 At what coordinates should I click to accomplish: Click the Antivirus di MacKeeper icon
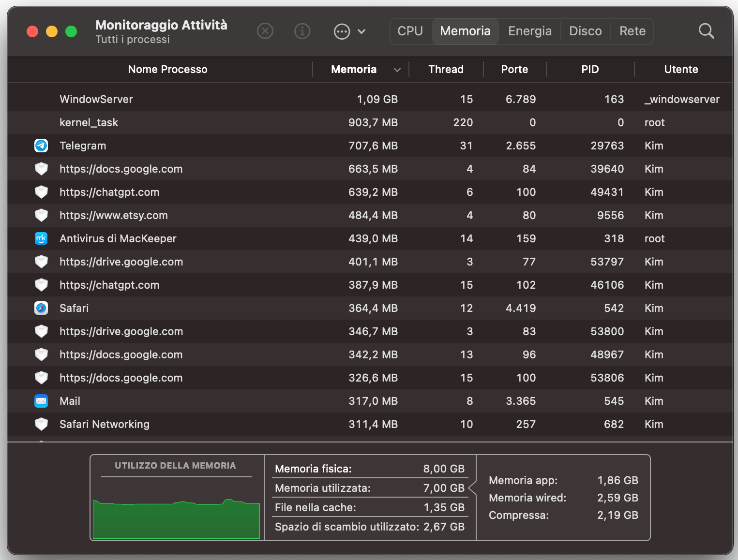(x=41, y=238)
